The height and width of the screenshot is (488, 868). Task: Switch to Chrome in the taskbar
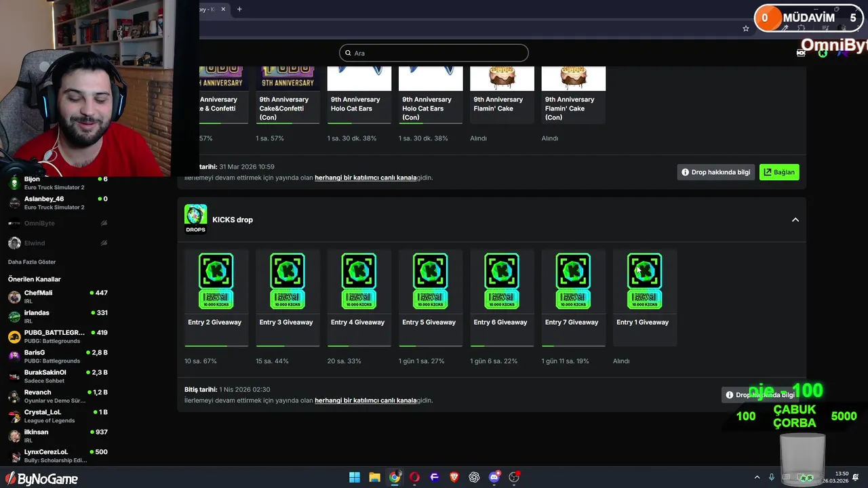coord(395,477)
